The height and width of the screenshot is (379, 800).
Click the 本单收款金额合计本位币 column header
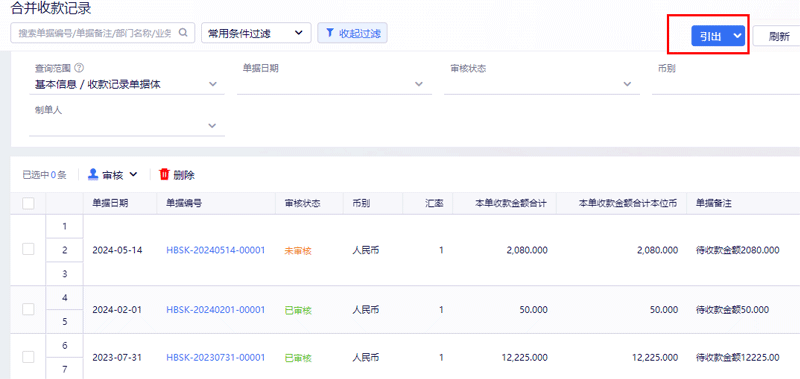(628, 203)
